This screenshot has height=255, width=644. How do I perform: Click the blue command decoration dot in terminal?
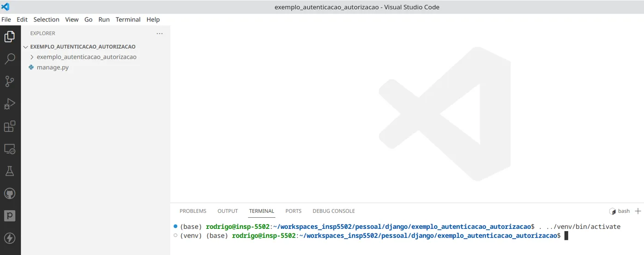coord(176,226)
